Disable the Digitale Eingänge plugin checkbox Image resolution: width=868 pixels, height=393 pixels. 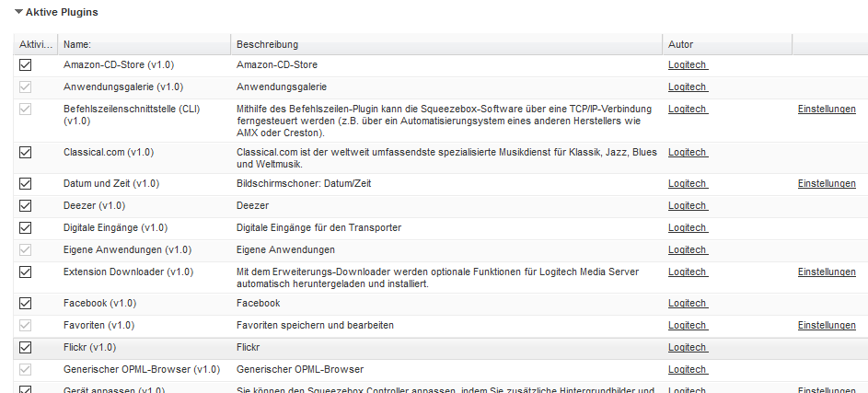click(25, 228)
